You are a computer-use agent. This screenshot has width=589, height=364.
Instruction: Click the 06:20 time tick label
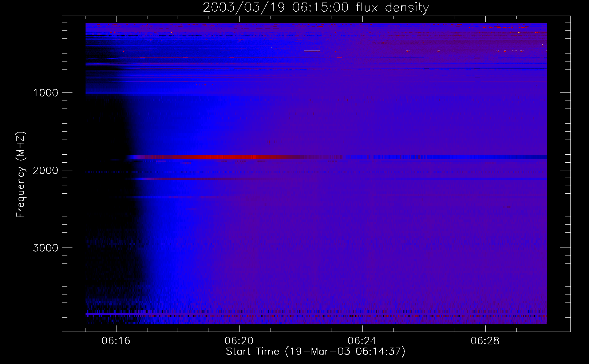point(239,341)
